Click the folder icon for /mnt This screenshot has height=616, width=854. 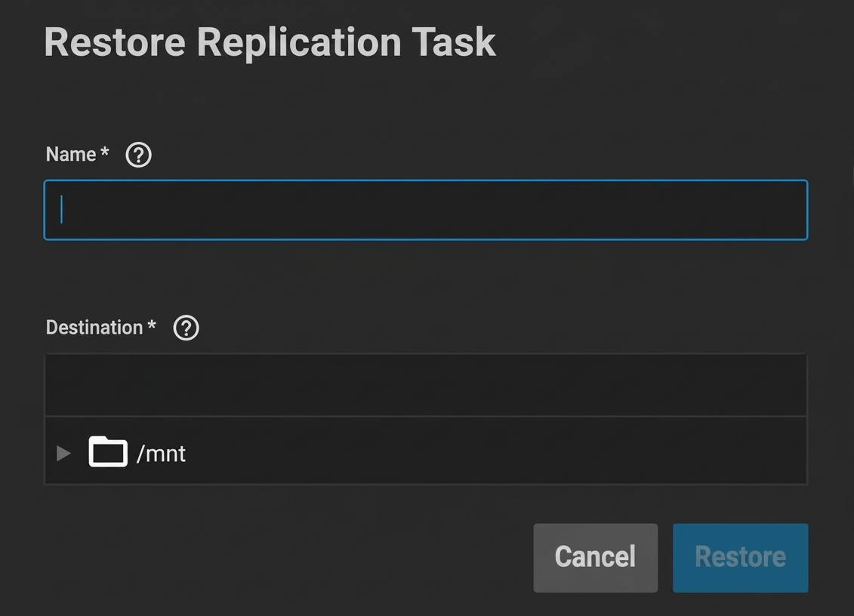(108, 451)
